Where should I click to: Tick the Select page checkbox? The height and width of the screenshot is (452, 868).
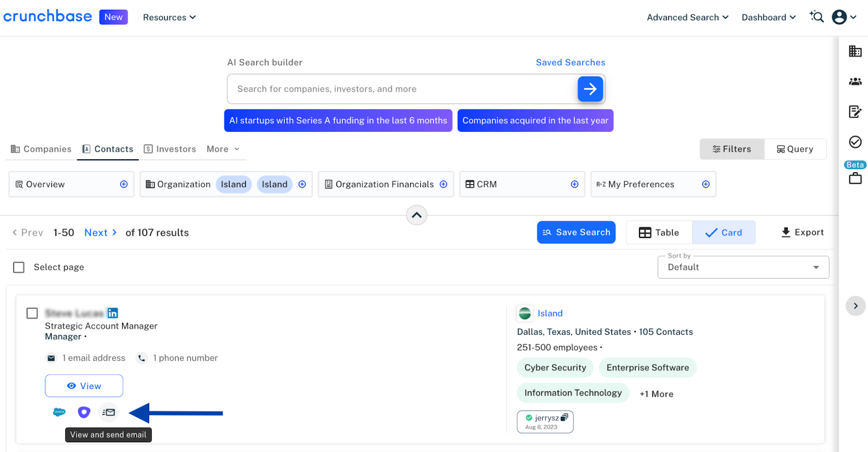pyautogui.click(x=19, y=267)
